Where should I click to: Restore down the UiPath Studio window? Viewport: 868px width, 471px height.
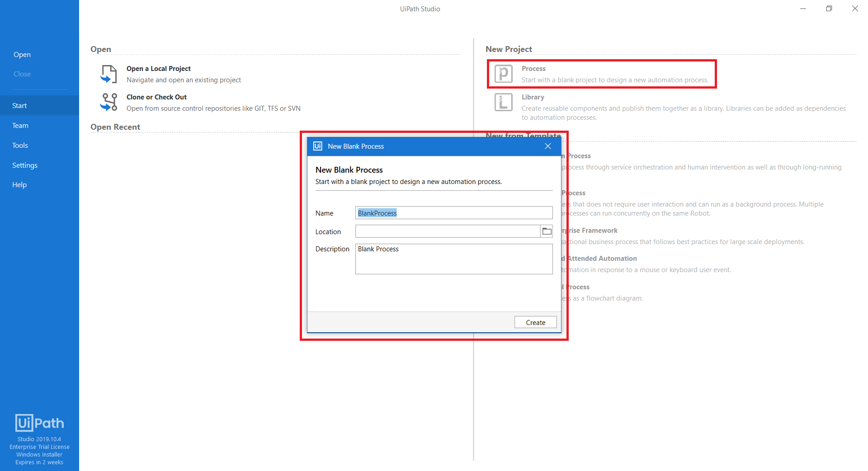(x=829, y=9)
